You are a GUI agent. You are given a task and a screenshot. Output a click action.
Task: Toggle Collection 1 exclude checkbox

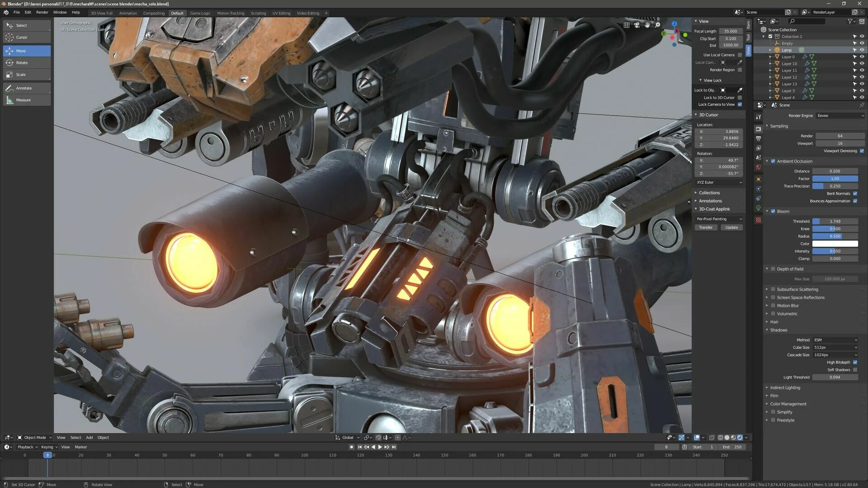[x=770, y=37]
